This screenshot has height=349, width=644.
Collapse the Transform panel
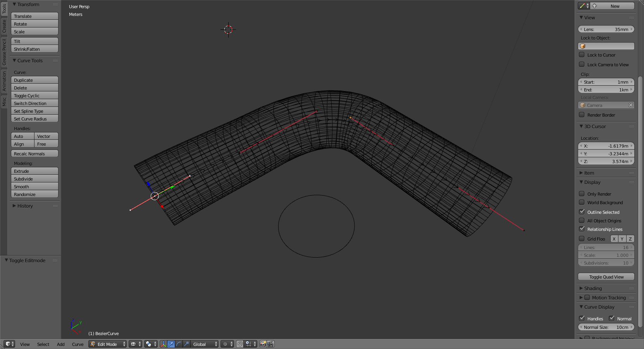(14, 5)
